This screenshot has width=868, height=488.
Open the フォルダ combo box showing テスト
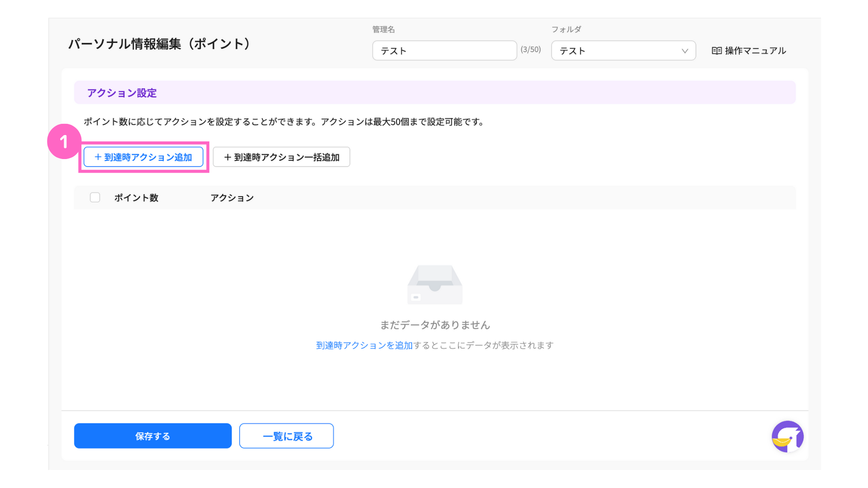(x=615, y=51)
